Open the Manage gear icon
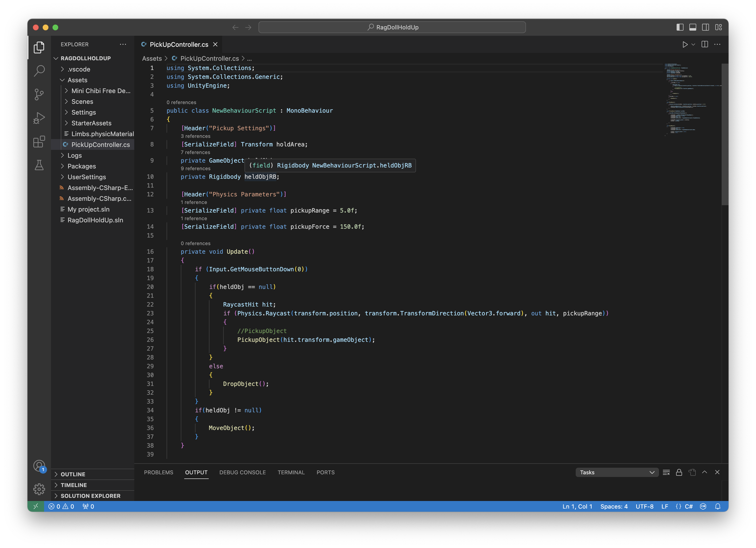Image resolution: width=756 pixels, height=548 pixels. click(39, 489)
